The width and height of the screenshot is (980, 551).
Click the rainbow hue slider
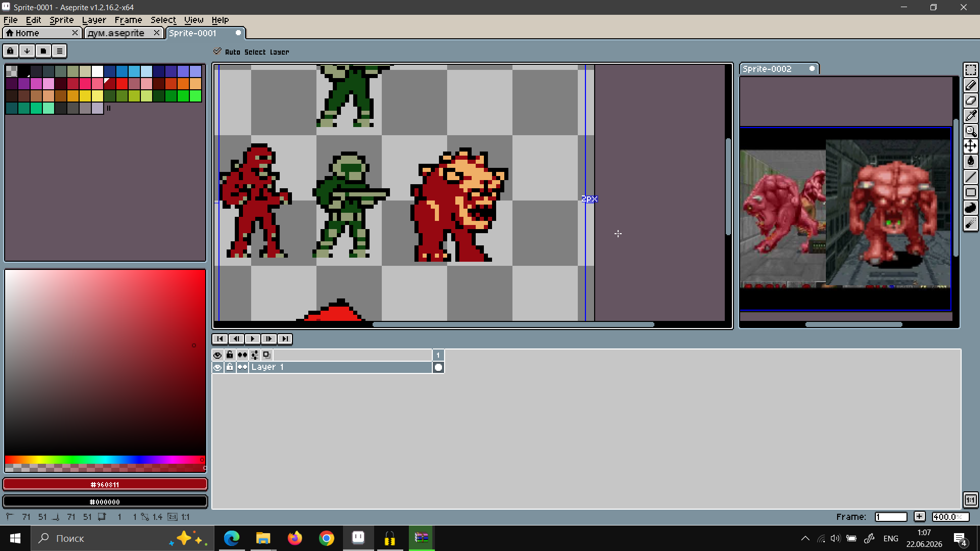coord(105,460)
